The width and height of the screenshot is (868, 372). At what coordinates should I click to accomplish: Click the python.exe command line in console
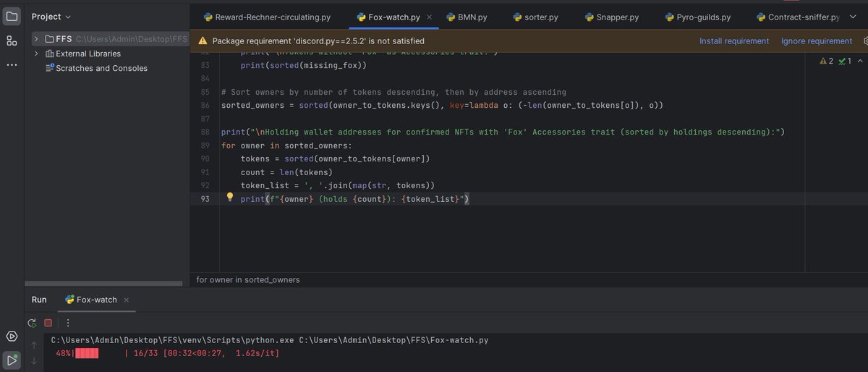pos(269,339)
